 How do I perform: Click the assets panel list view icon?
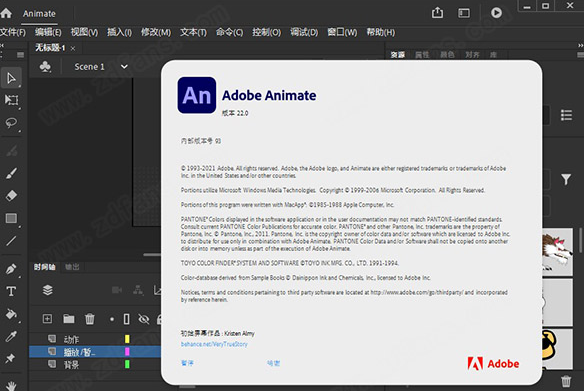(x=566, y=115)
